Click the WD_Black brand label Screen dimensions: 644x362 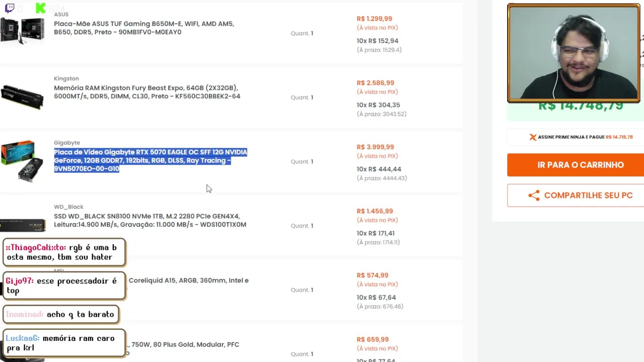pyautogui.click(x=68, y=207)
